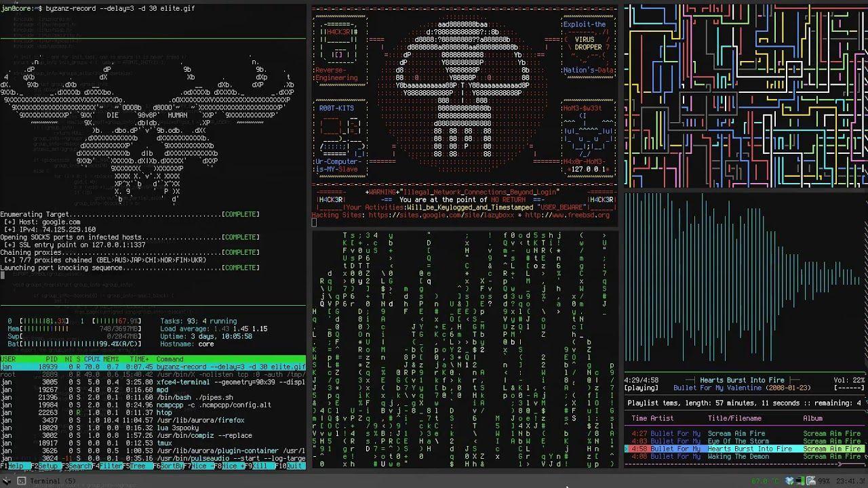Open htop help via F1Help
The height and width of the screenshot is (488, 868).
[12, 467]
